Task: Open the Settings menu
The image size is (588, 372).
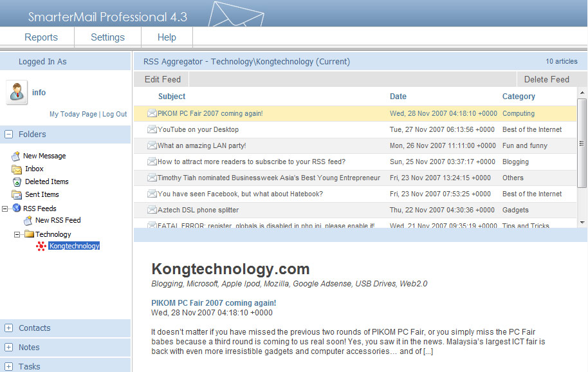Action: pos(107,37)
